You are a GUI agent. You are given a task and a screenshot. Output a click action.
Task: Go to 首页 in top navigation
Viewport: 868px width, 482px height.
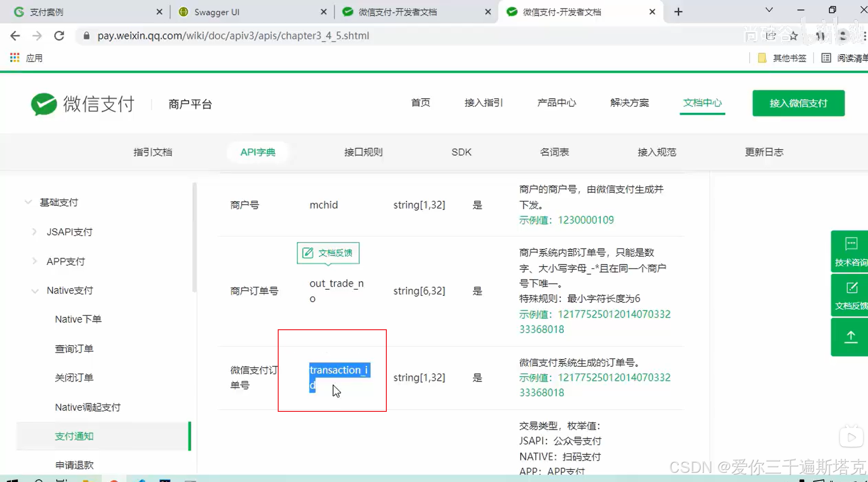click(x=420, y=103)
